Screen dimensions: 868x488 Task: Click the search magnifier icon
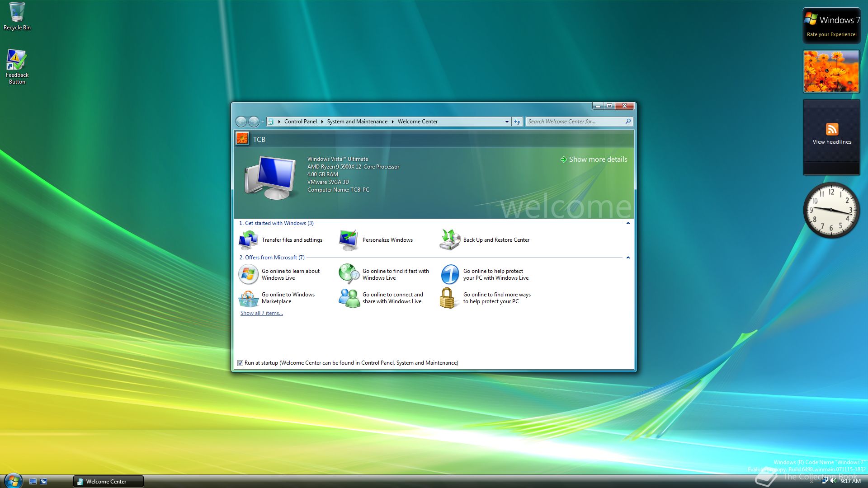[628, 122]
